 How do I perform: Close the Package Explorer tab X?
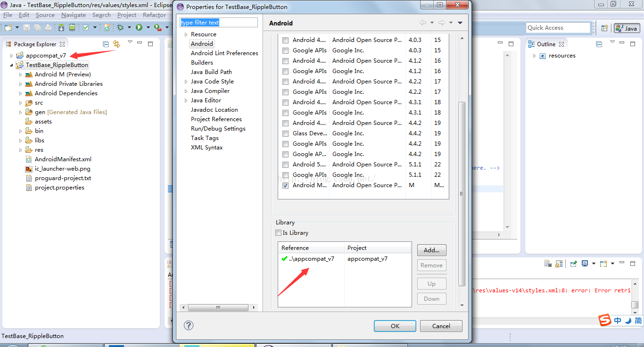(x=61, y=44)
